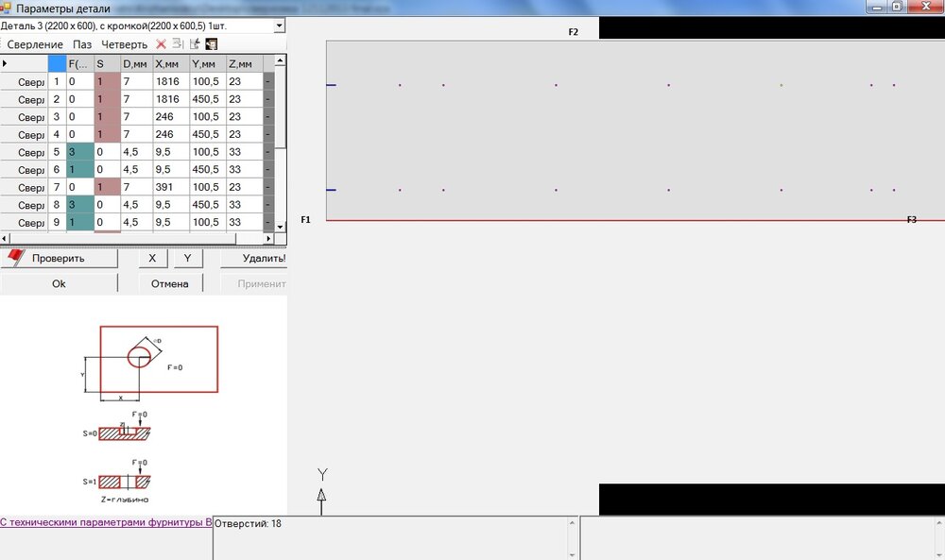Image resolution: width=945 pixels, height=560 pixels.
Task: Toggle the S cell in row 1
Action: [x=108, y=81]
